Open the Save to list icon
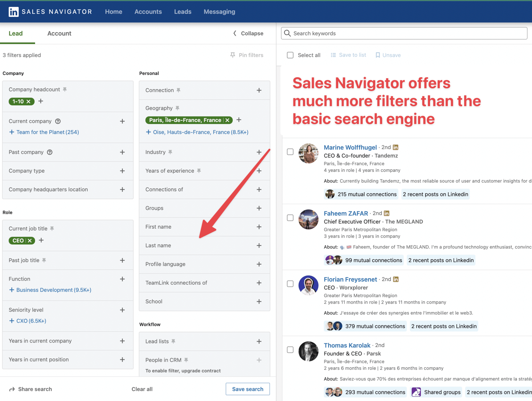532x401 pixels. (x=333, y=55)
